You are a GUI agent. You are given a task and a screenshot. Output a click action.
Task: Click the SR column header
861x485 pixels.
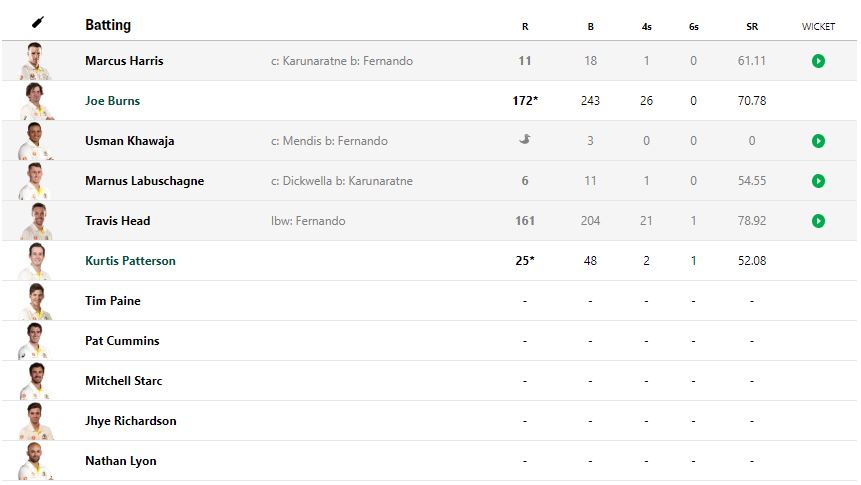pyautogui.click(x=752, y=27)
